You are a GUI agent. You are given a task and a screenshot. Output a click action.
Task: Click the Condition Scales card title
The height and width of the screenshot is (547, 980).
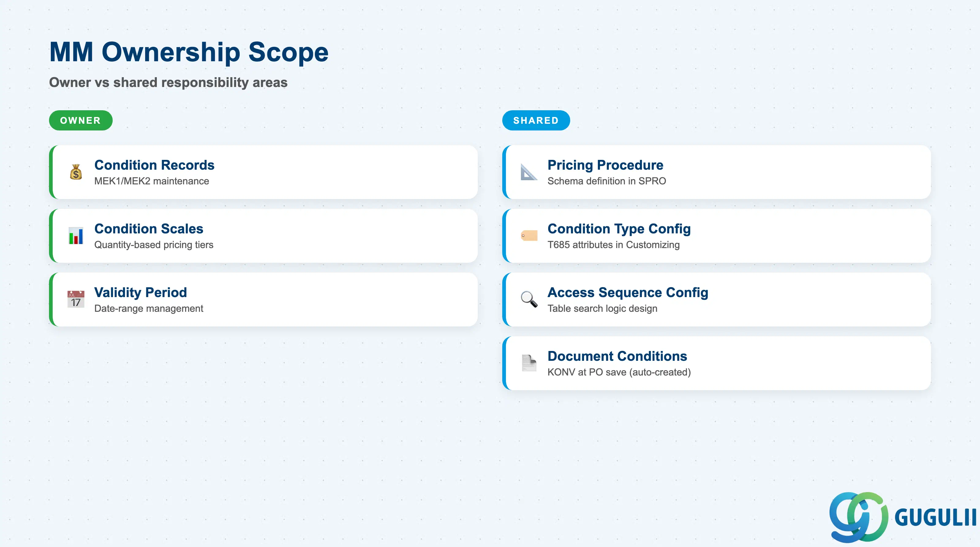[149, 228]
